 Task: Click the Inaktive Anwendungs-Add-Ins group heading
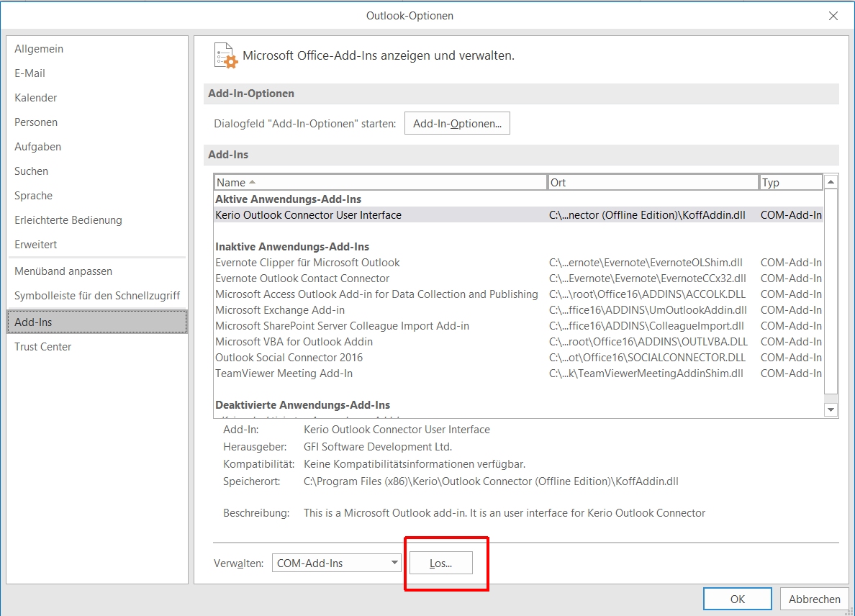[291, 246]
